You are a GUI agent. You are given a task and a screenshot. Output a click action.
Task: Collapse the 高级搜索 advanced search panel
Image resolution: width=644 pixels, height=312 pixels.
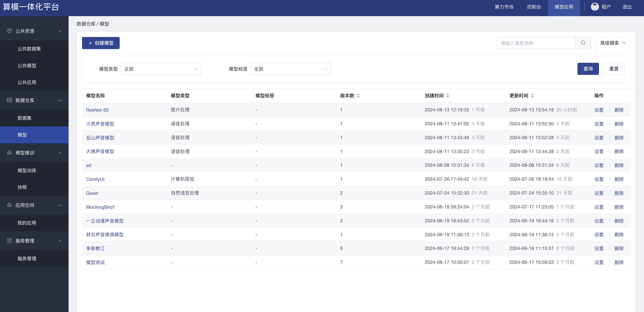tap(613, 43)
